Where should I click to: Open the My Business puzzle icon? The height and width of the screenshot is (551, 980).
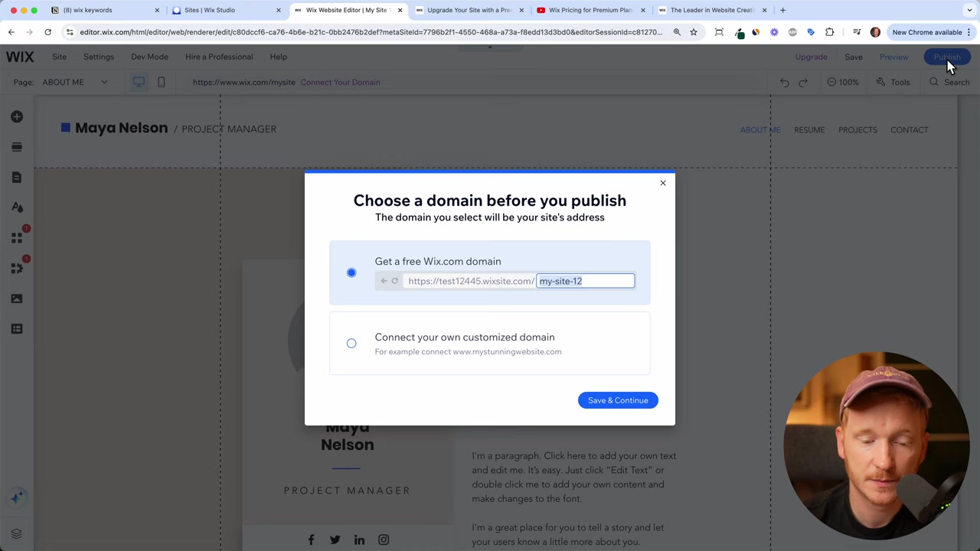(x=17, y=268)
